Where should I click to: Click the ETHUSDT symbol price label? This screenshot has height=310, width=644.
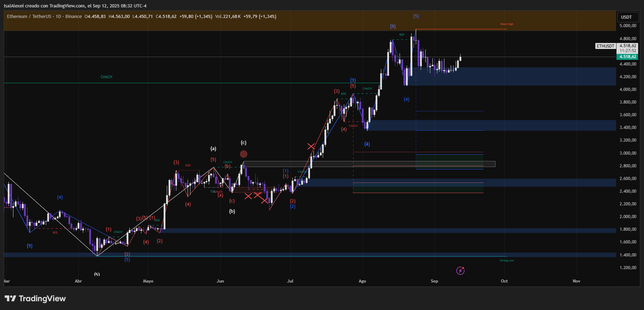(605, 46)
